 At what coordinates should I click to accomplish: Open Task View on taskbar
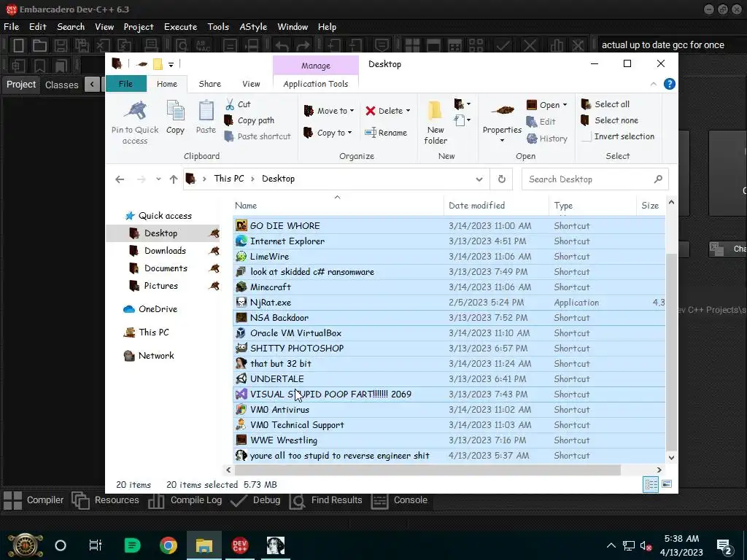coord(96,545)
